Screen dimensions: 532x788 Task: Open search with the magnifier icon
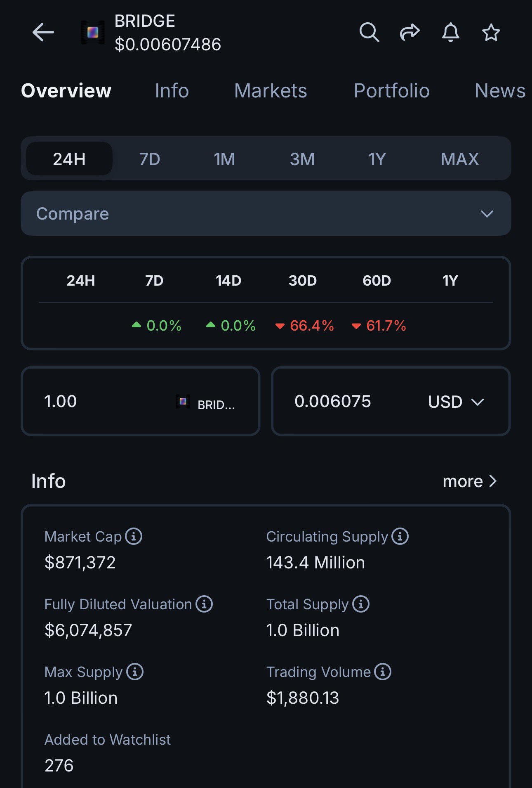point(369,32)
